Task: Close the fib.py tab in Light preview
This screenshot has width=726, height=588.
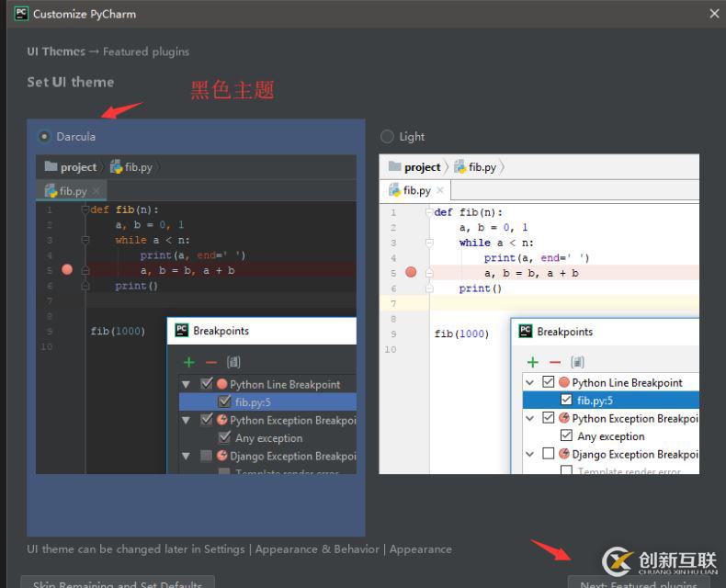Action: (x=440, y=190)
